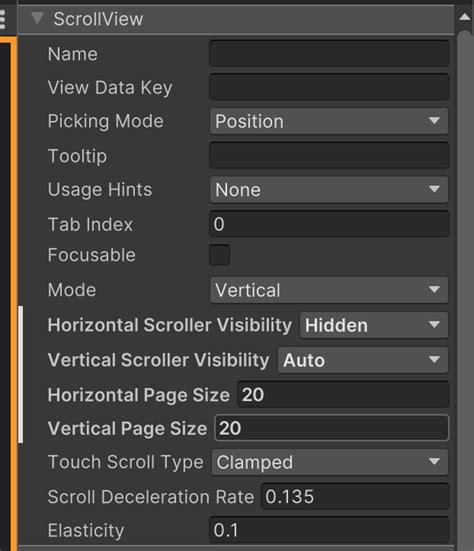This screenshot has height=551, width=474.
Task: Open Horizontal Scroller Visibility dropdown
Action: point(374,325)
